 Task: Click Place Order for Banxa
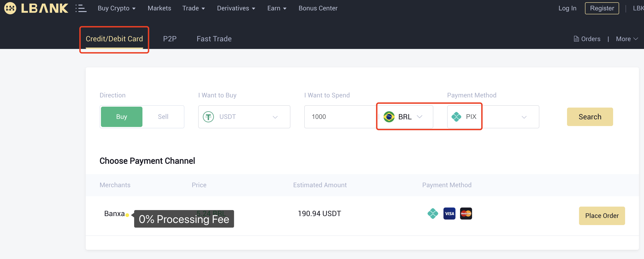tap(602, 216)
